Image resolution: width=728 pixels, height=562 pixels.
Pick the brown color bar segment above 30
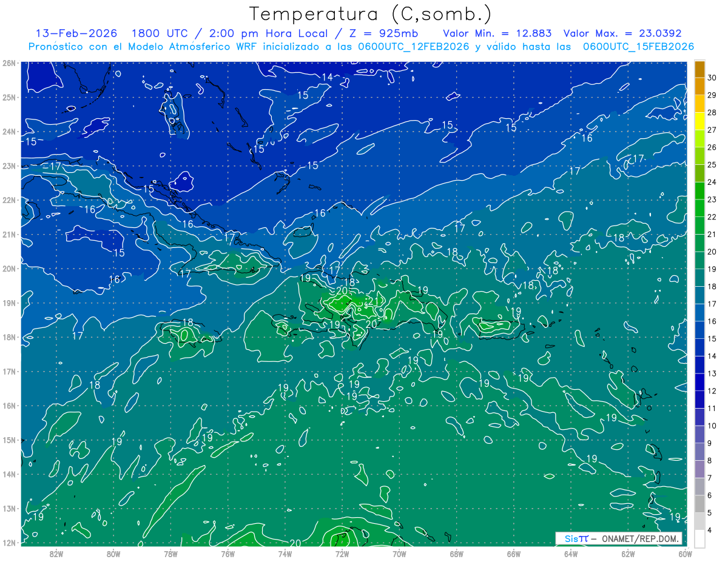(699, 69)
